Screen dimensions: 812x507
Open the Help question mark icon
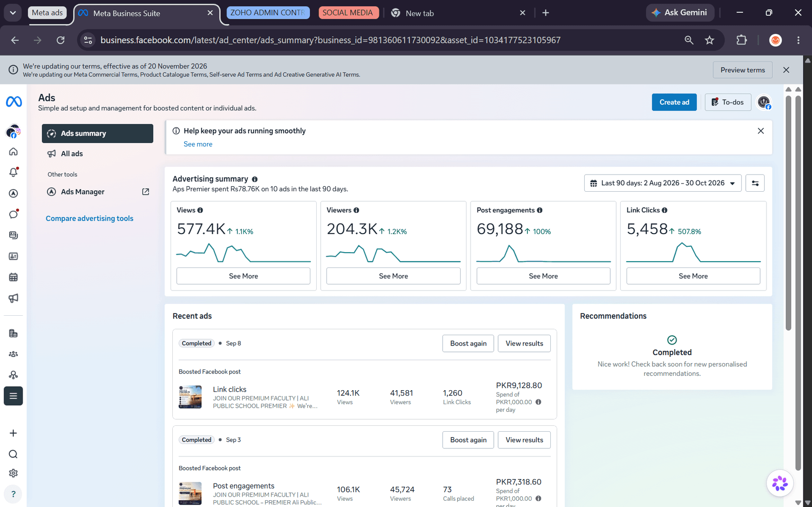(x=14, y=494)
